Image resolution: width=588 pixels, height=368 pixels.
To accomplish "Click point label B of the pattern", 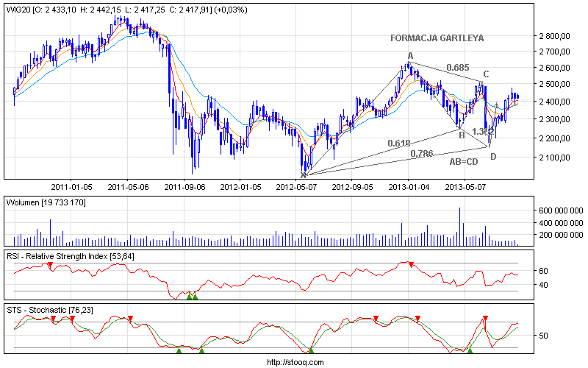I will [x=462, y=135].
